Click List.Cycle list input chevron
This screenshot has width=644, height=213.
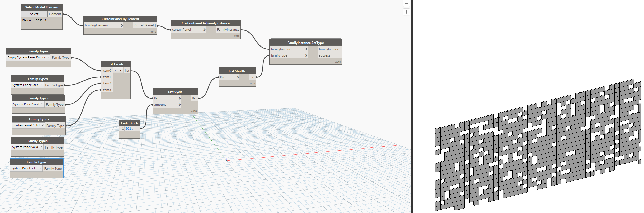[x=179, y=98]
